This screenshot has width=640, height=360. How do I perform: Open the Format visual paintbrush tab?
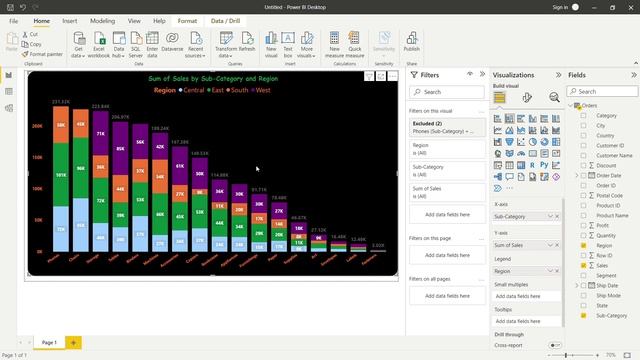point(527,98)
